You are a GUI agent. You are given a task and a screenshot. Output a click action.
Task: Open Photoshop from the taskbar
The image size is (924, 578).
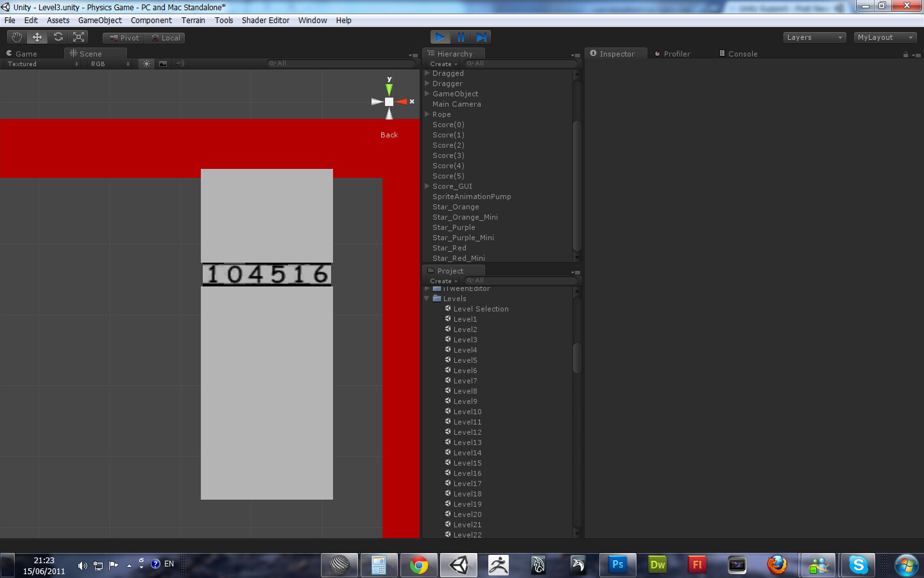[x=617, y=565]
